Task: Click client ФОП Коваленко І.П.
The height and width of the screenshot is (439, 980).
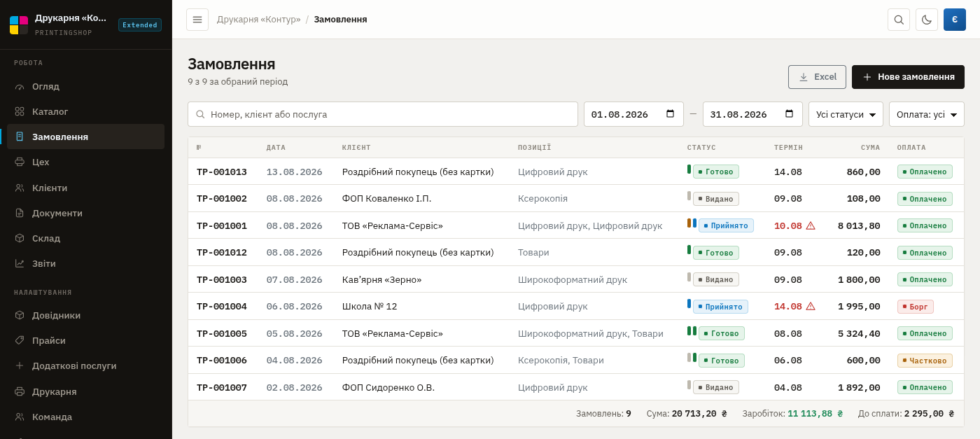Action: click(386, 199)
